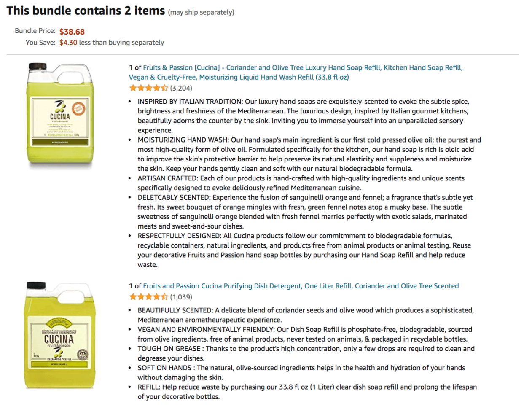532x409 pixels.
Task: Click the TOUGH ON GREASE bullet text
Action: (306, 353)
